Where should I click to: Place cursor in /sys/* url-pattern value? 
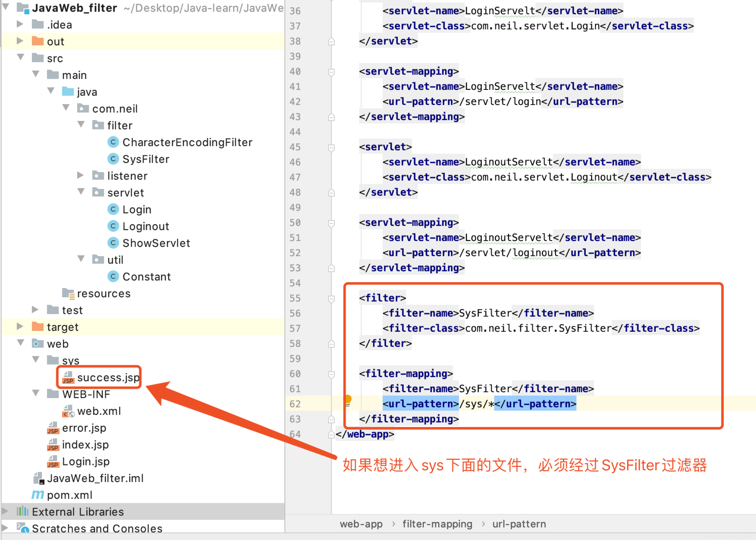pyautogui.click(x=476, y=404)
